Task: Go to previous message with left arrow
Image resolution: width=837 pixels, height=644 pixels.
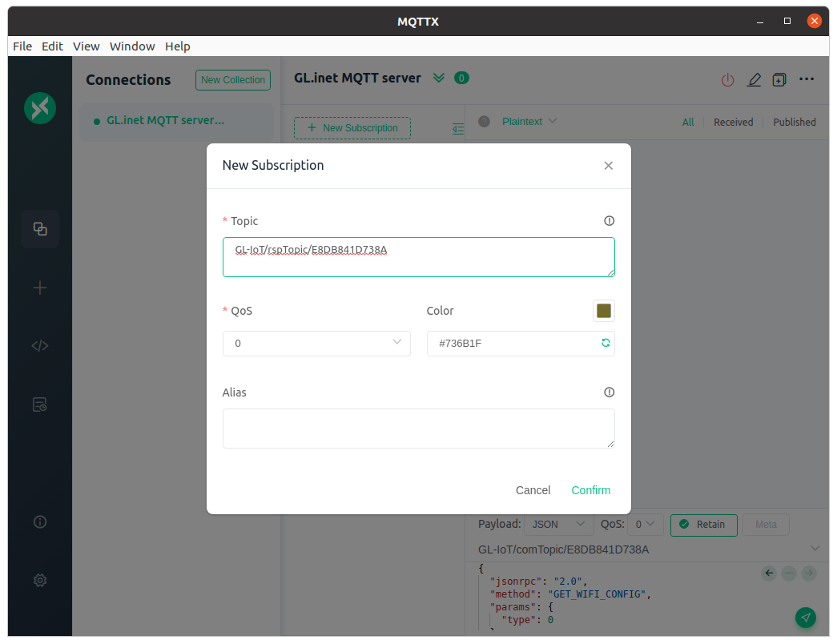Action: tap(769, 574)
